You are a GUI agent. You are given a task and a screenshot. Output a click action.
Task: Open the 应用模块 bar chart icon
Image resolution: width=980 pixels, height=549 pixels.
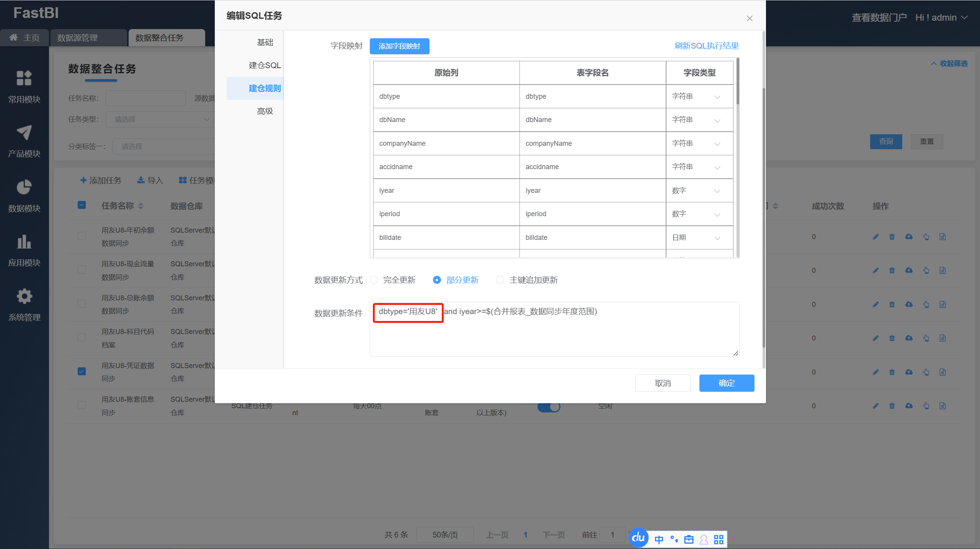(x=24, y=241)
